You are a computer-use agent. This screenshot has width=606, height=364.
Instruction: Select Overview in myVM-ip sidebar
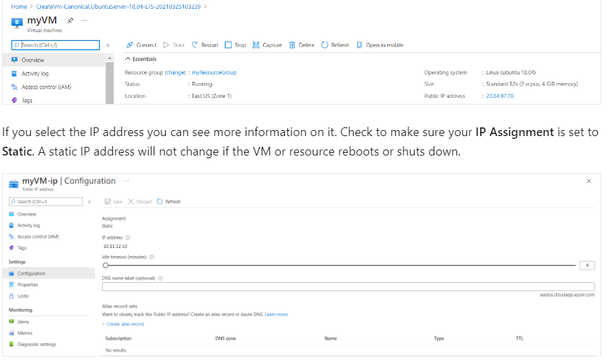(x=27, y=215)
